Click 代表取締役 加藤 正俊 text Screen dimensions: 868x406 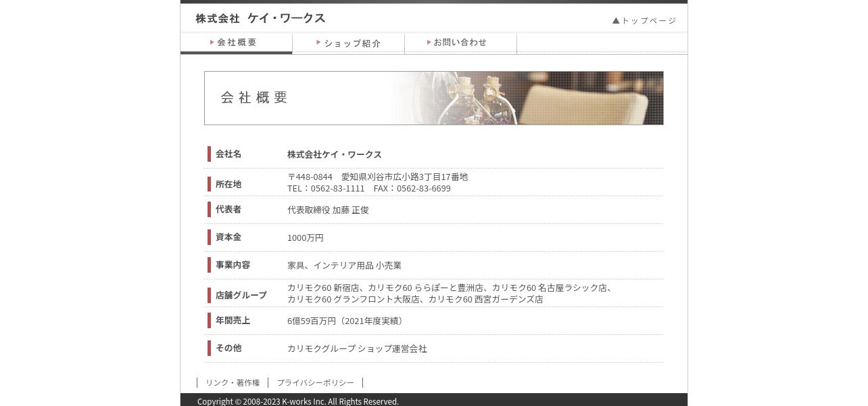tap(328, 210)
